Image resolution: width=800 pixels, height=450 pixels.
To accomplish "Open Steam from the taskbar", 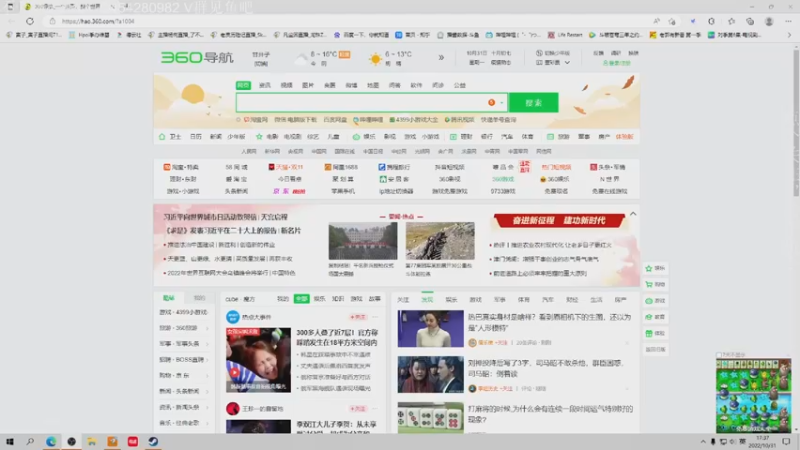I will 153,442.
